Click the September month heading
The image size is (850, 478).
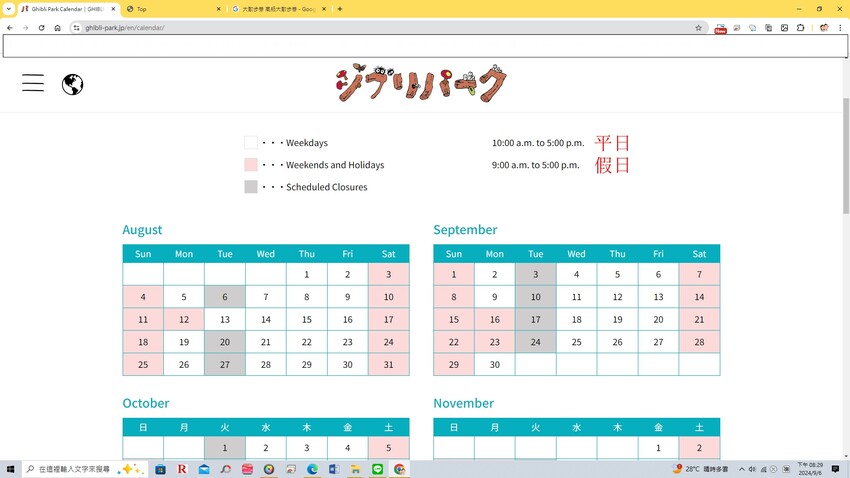point(465,230)
